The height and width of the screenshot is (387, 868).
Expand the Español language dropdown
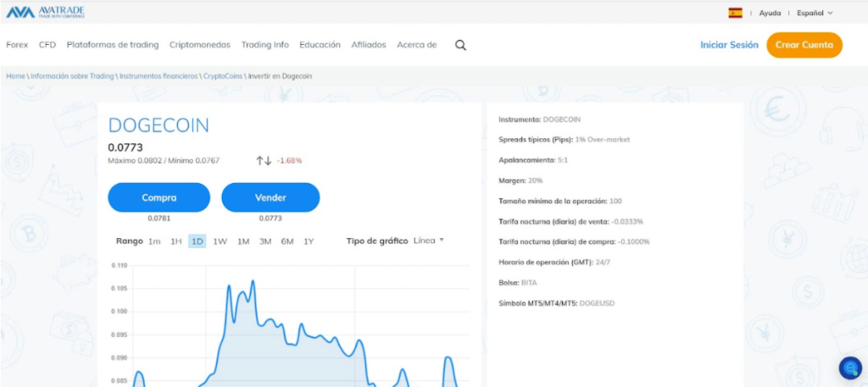(815, 14)
